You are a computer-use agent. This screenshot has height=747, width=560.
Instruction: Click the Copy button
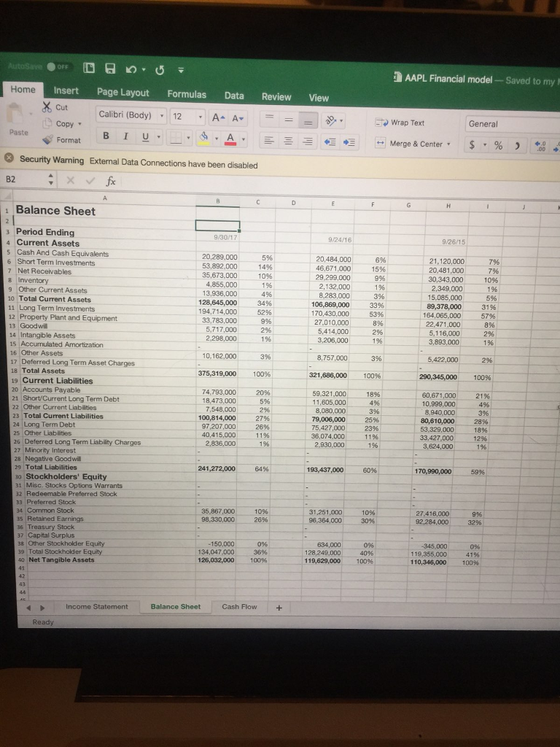tap(60, 123)
